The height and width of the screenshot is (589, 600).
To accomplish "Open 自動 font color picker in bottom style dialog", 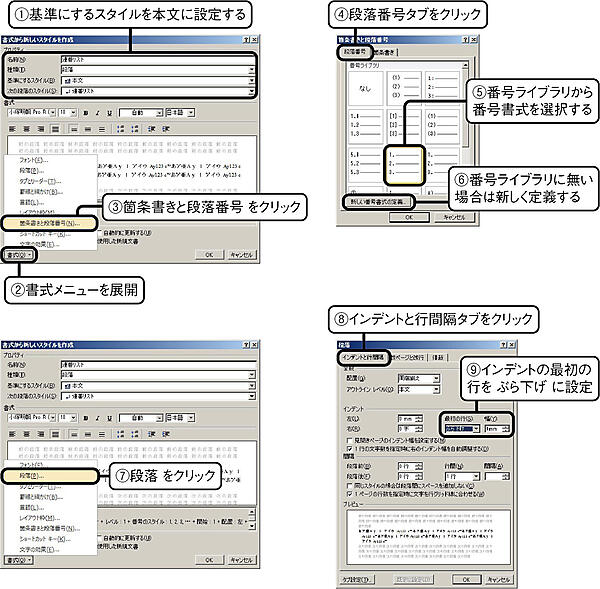I will pos(141,418).
